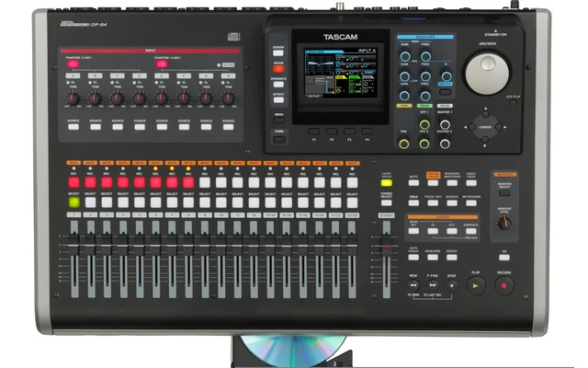Viewport: 588px width, 368px height.
Task: Choose the green lit SELECT button on track 1
Action: 73,202
